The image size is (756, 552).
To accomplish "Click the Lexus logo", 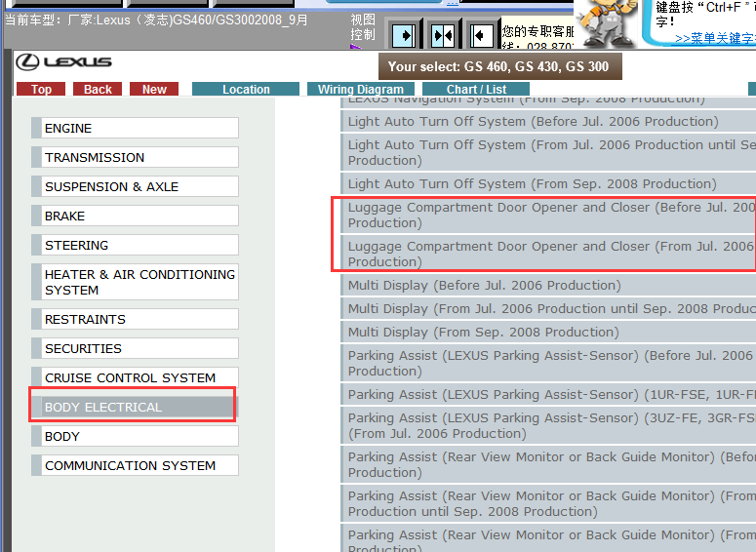I will pyautogui.click(x=63, y=61).
